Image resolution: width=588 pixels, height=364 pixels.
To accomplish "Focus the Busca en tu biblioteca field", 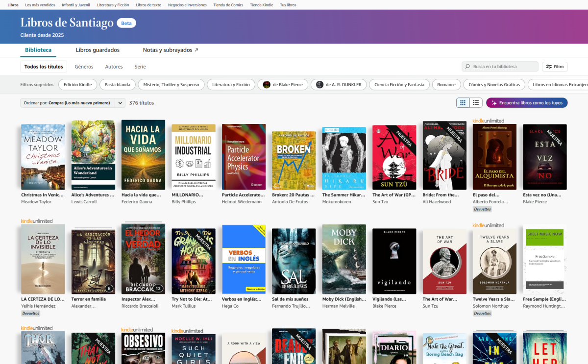I will (x=500, y=67).
